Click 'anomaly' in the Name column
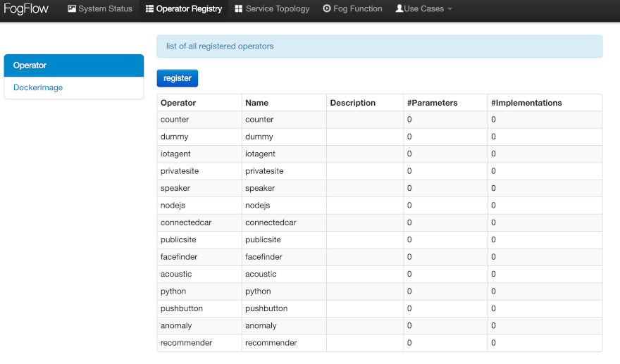This screenshot has height=364, width=620. click(x=261, y=326)
